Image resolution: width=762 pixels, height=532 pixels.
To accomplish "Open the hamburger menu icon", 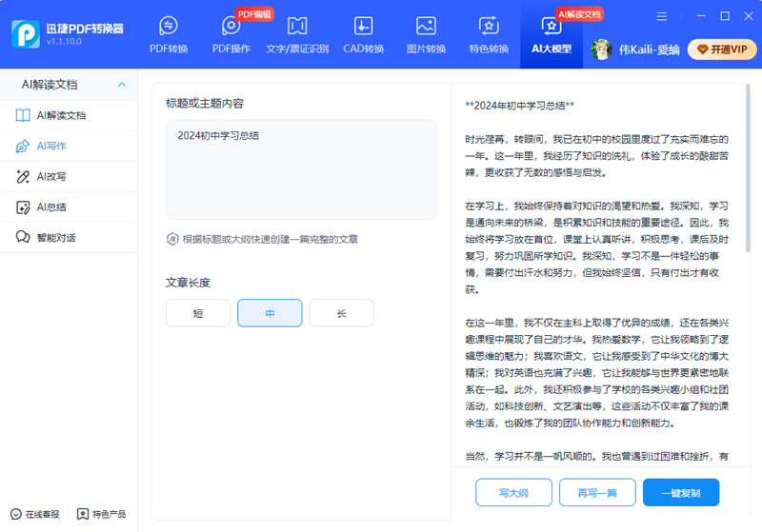I will pyautogui.click(x=661, y=16).
